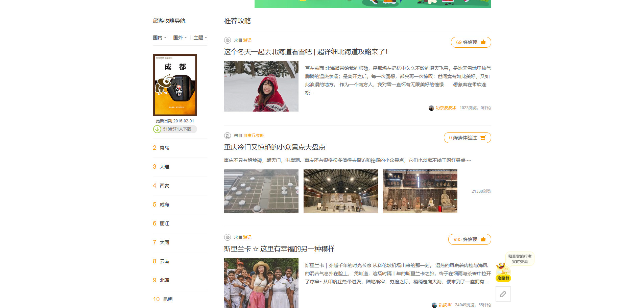
Task: Click the thumbs-up icon on Hokkaido post
Action: click(x=483, y=42)
